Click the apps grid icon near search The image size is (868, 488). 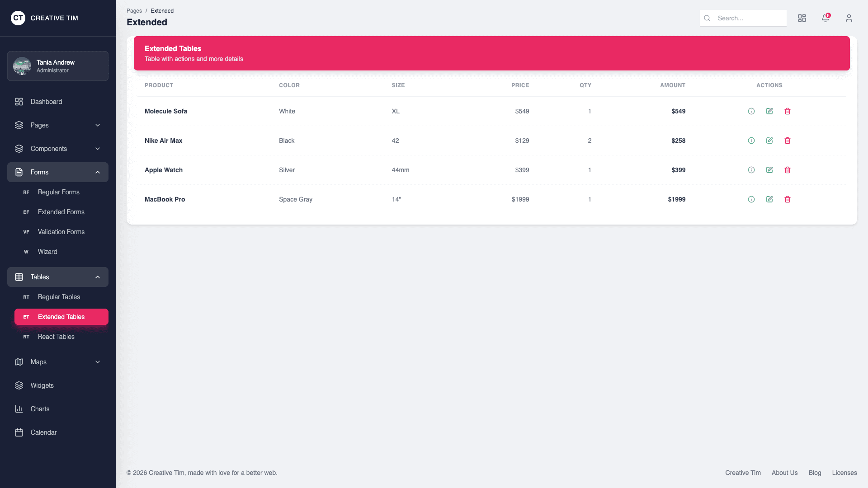pos(802,18)
